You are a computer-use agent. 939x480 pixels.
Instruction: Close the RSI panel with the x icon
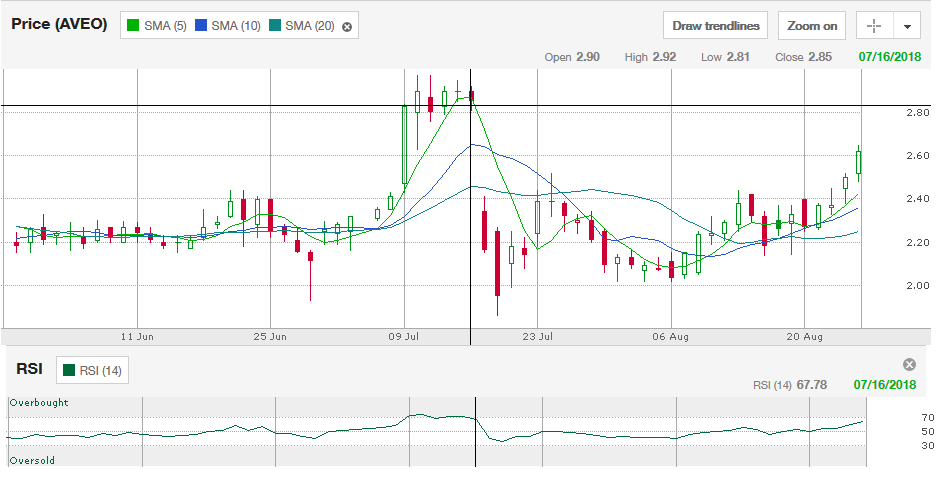coord(909,364)
